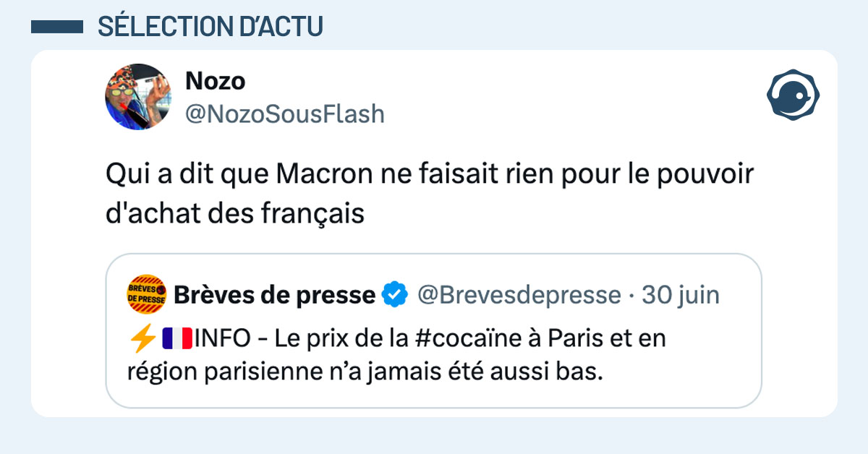The width and height of the screenshot is (868, 454).
Task: Click the word Paris in quoted tweet
Action: click(576, 338)
